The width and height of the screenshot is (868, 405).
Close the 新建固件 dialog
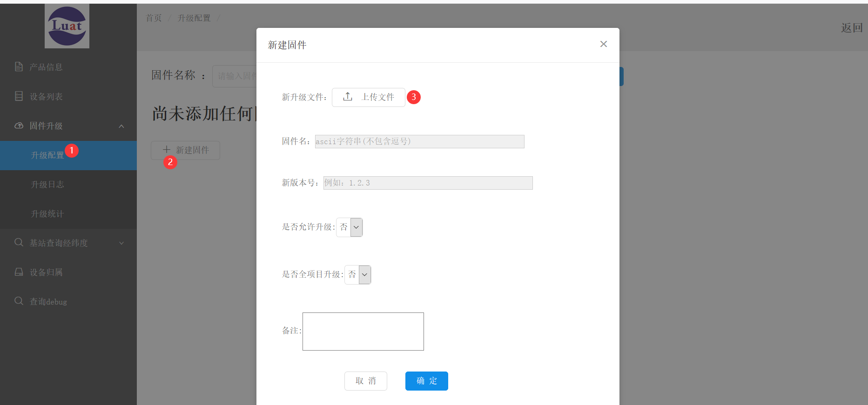pos(604,44)
